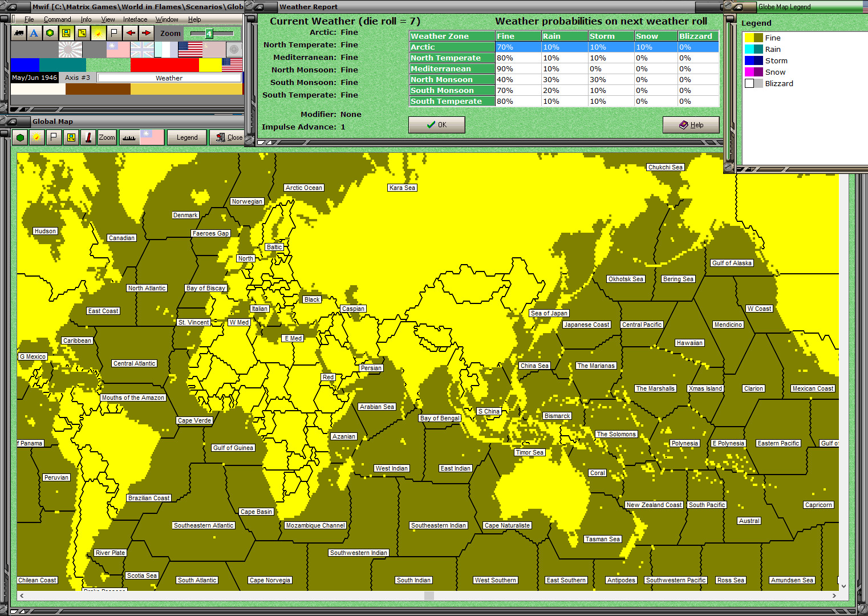Image resolution: width=868 pixels, height=616 pixels.
Task: Open the Command menu
Action: click(57, 19)
